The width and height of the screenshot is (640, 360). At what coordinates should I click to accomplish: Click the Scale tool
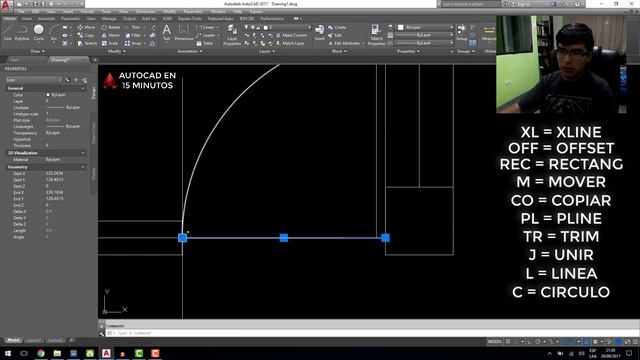[x=109, y=43]
